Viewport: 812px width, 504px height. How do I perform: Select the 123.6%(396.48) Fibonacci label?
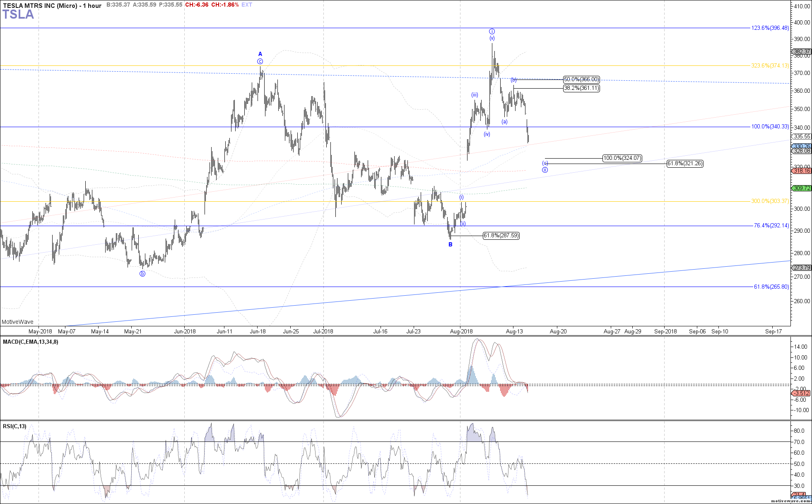(x=770, y=28)
